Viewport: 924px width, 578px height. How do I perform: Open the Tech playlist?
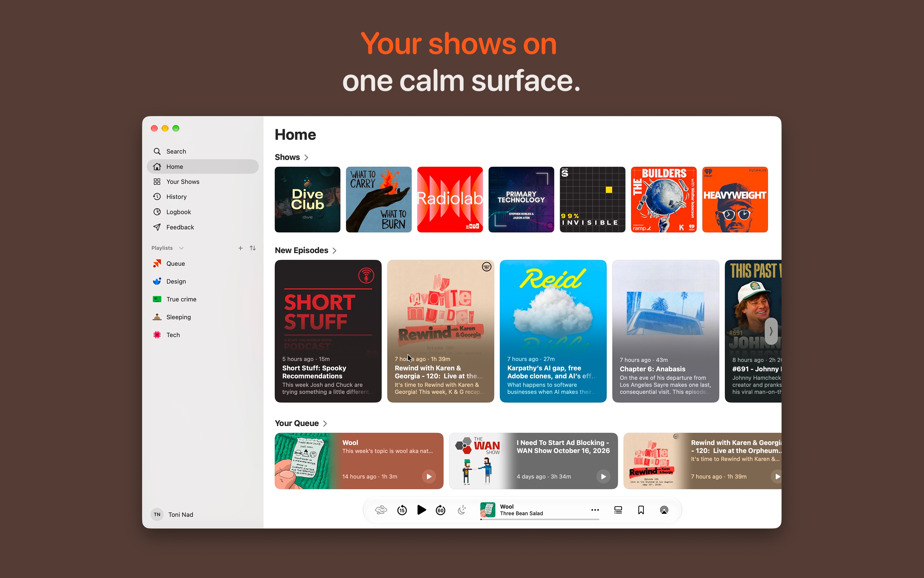point(202,335)
